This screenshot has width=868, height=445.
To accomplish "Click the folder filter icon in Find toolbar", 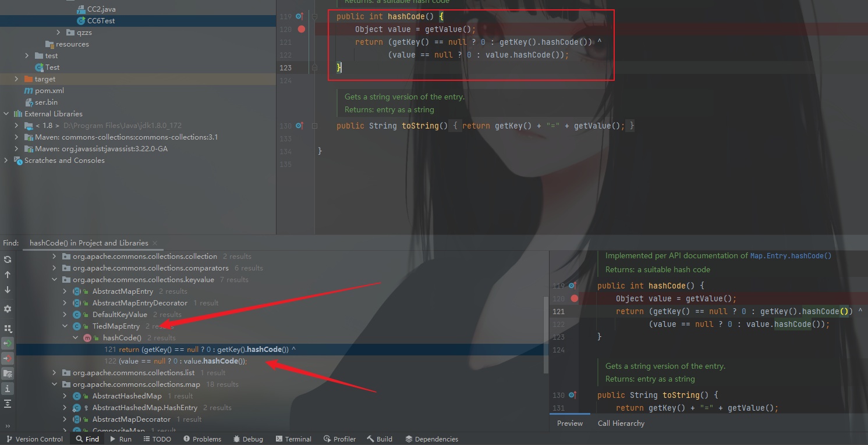I will coord(8,373).
